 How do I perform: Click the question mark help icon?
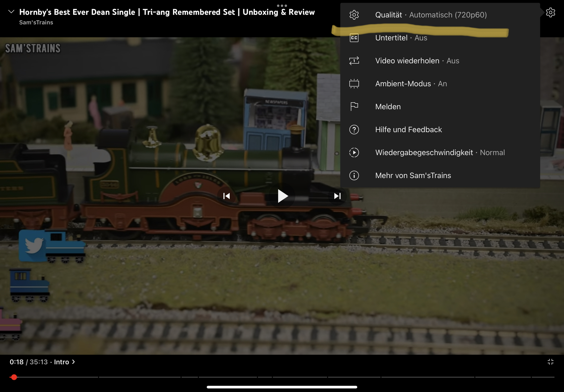point(354,130)
